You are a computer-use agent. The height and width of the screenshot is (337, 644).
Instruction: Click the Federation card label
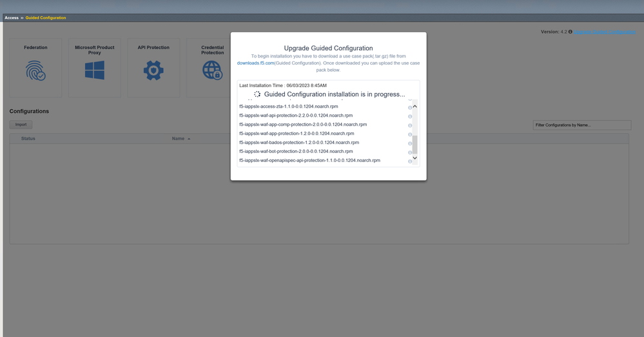[35, 48]
